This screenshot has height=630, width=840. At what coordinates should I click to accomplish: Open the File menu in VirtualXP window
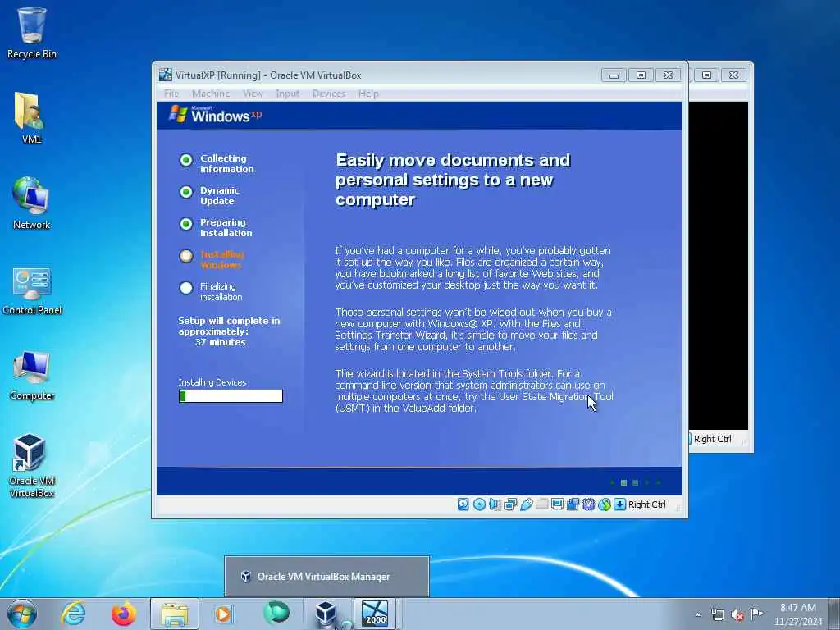[x=171, y=94]
